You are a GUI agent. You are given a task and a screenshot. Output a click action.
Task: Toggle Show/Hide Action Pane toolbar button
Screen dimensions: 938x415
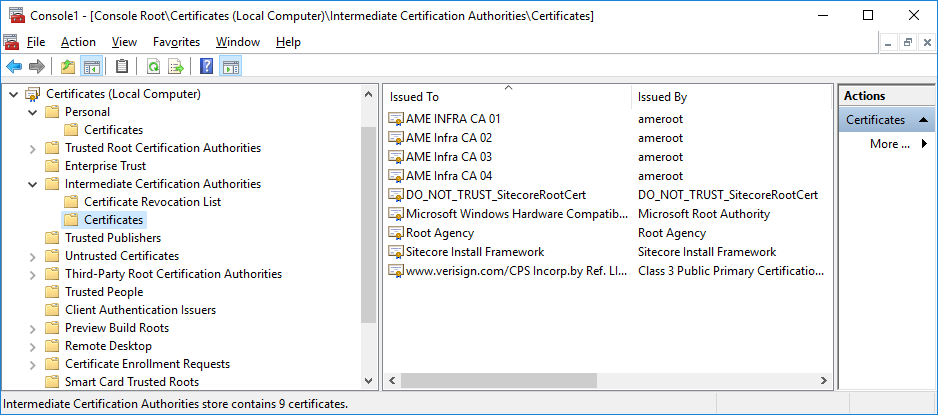230,67
